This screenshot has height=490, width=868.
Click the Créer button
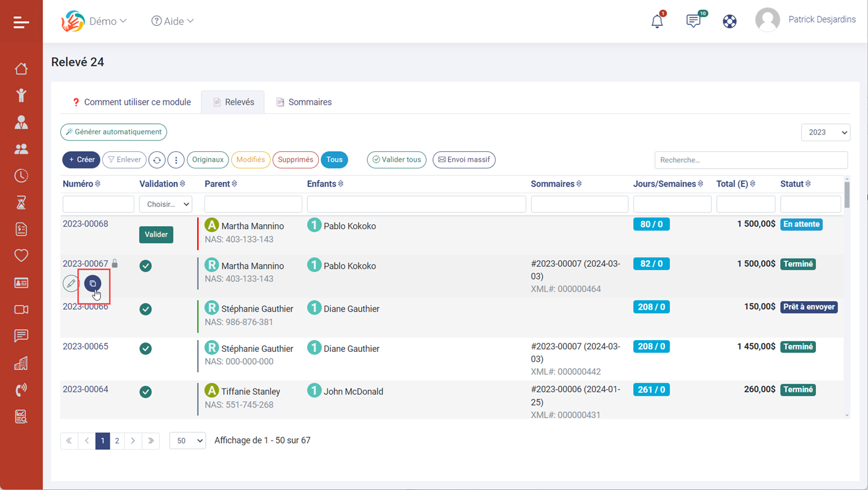tap(81, 160)
